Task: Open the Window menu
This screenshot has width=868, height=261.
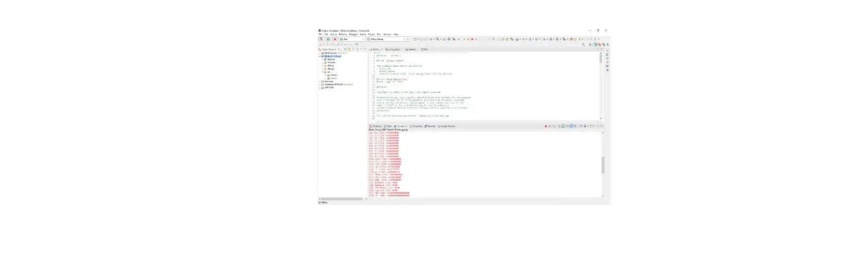Action: click(x=387, y=35)
